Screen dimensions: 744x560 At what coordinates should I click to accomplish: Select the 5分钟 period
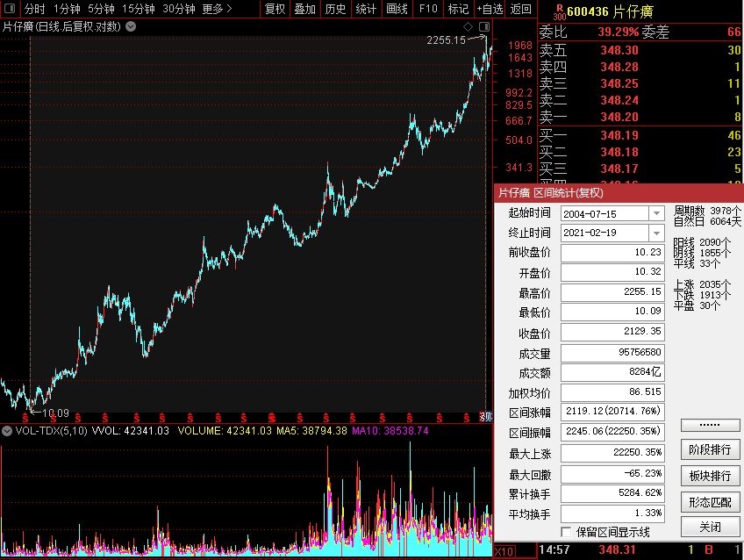click(x=101, y=9)
